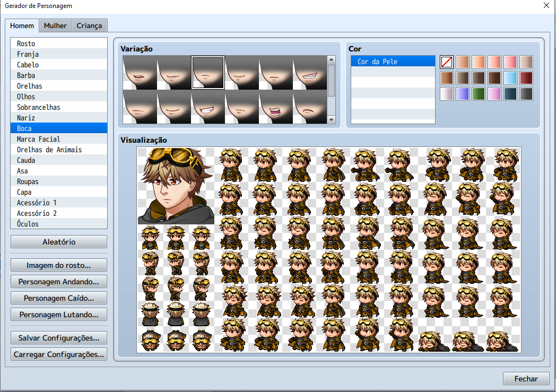Select Barba in the parts list
This screenshot has width=556, height=392.
point(58,75)
